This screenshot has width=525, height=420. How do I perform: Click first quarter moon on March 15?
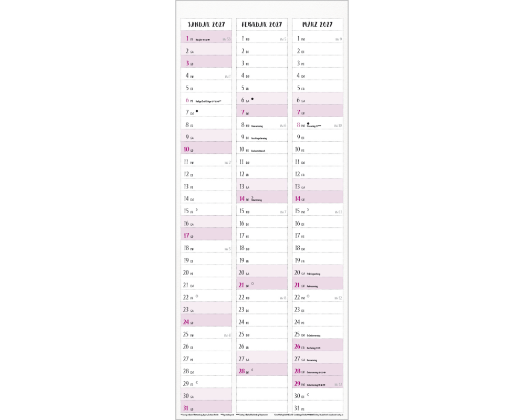click(308, 209)
